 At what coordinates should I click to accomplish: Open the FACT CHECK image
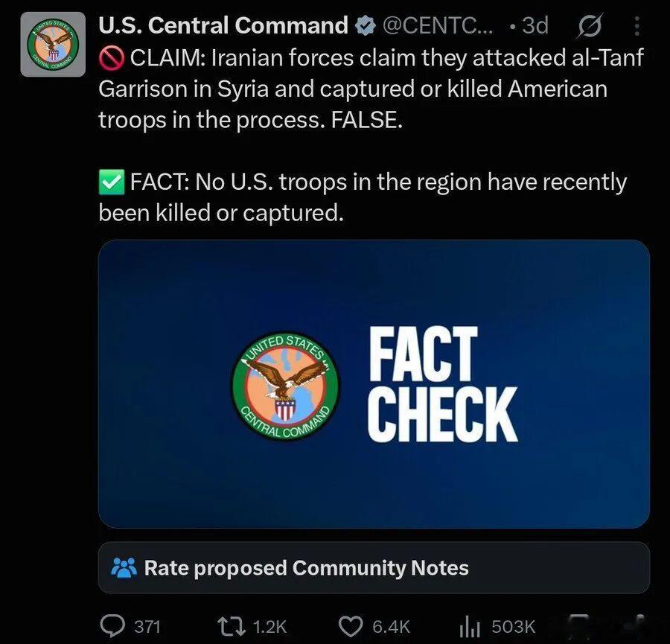pyautogui.click(x=374, y=383)
